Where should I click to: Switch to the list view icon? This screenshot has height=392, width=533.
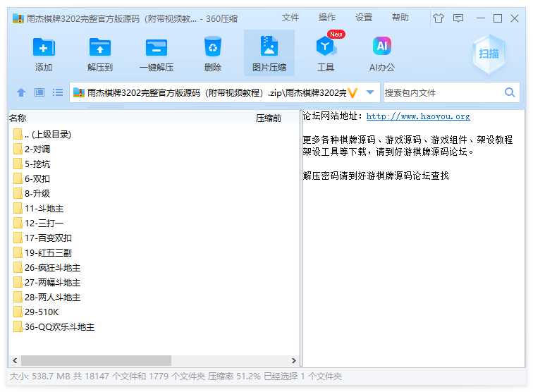58,92
